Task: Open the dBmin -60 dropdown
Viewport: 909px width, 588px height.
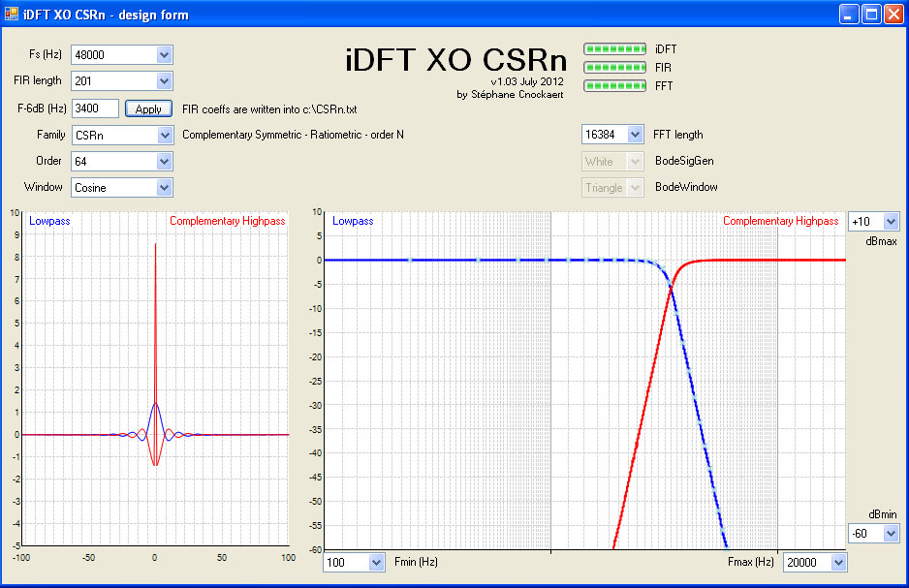Action: click(x=891, y=534)
